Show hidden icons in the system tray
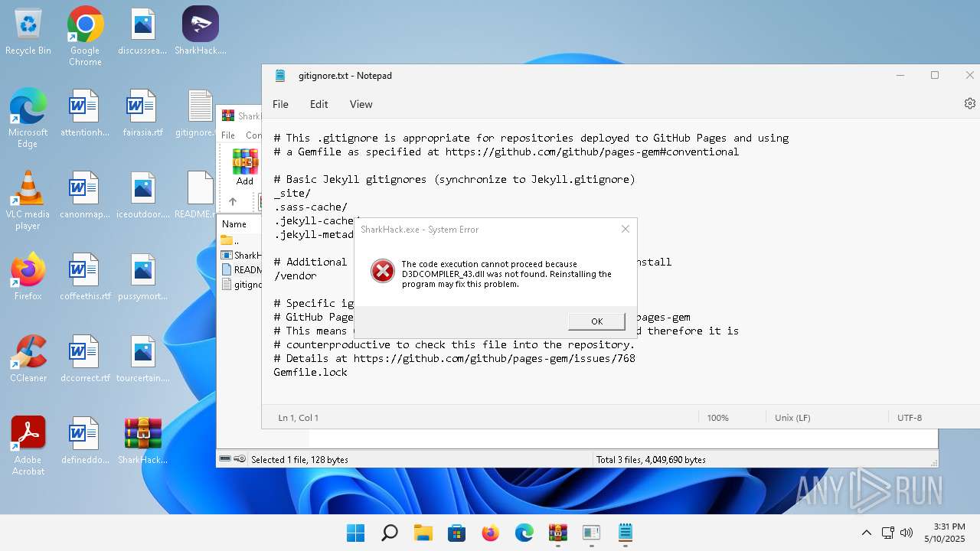 [x=866, y=533]
